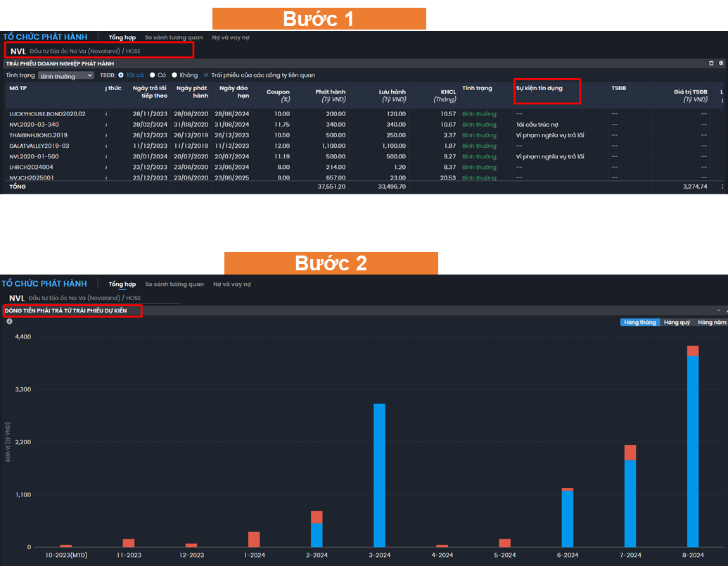728x566 pixels.
Task: Switch chart to 'Hàng năm' view
Action: (x=712, y=322)
